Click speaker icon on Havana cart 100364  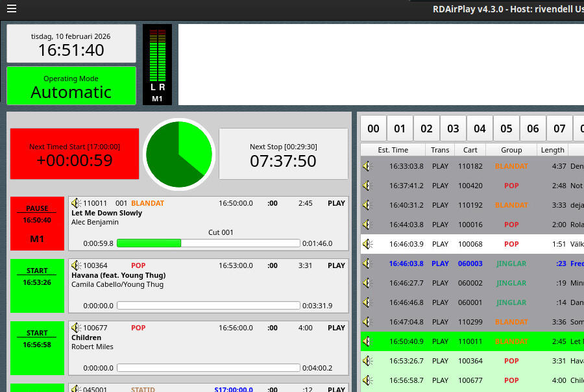click(x=76, y=265)
